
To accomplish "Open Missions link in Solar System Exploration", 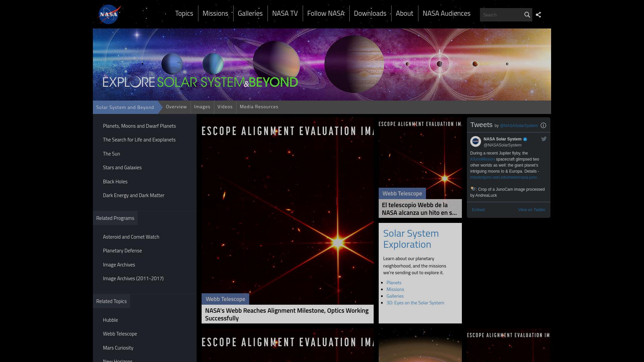I will pyautogui.click(x=395, y=289).
